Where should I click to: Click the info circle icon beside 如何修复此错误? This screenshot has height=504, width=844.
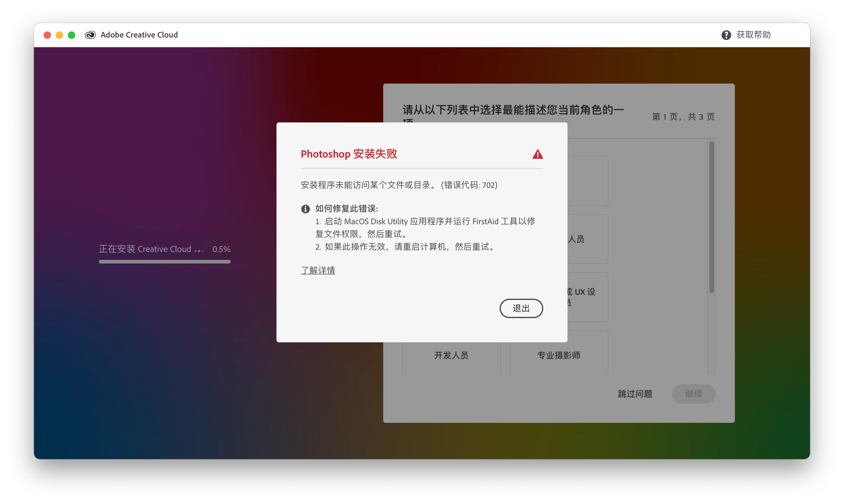point(305,209)
